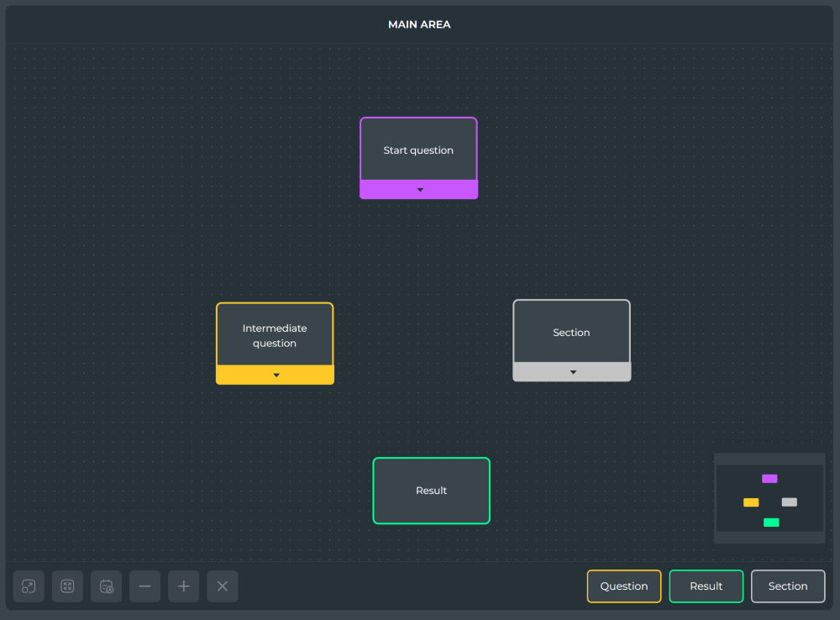This screenshot has height=620, width=840.
Task: Click the gray block in the minimap
Action: tap(789, 502)
